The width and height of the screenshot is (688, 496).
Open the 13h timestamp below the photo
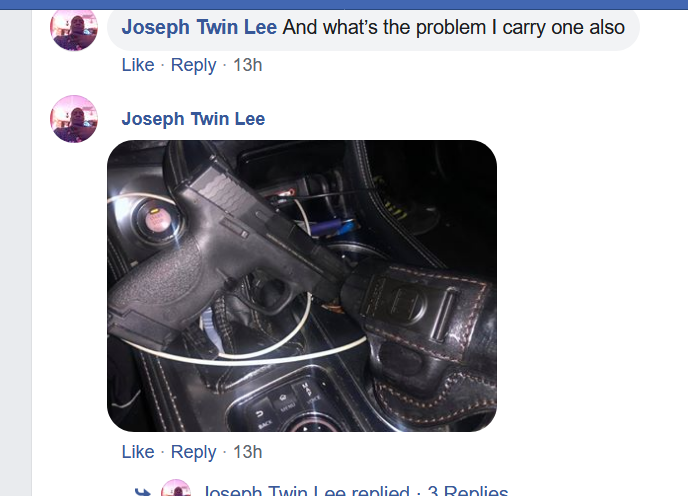[247, 452]
